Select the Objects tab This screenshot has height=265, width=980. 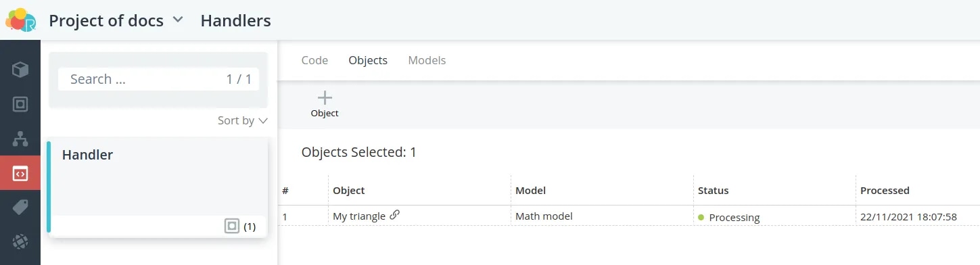368,60
